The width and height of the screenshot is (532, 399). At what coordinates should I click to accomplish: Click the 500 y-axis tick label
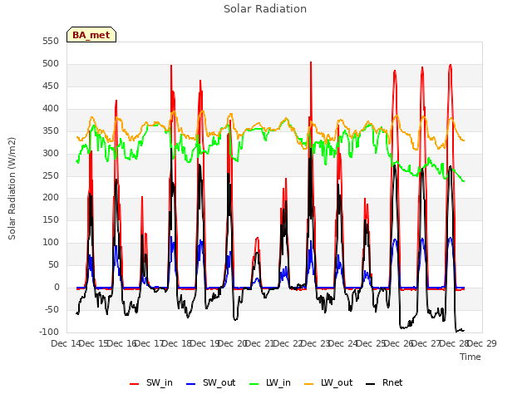pyautogui.click(x=51, y=63)
